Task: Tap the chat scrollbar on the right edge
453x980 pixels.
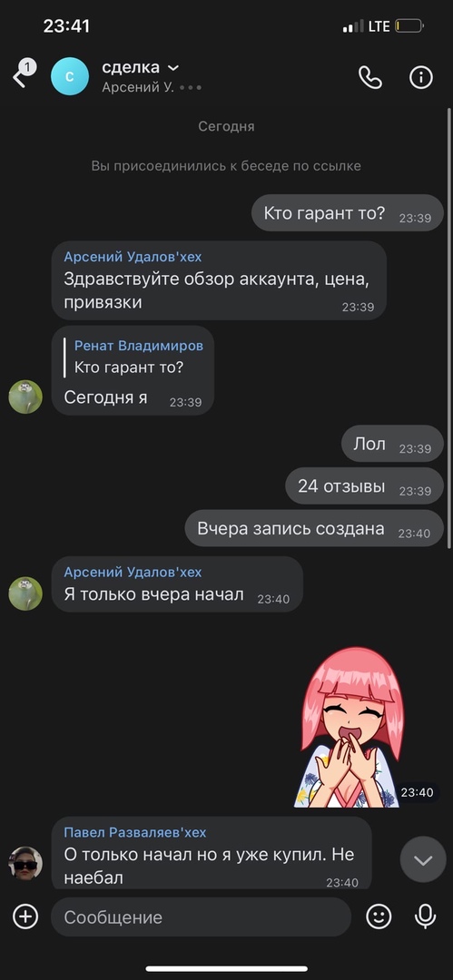Action: [x=448, y=328]
